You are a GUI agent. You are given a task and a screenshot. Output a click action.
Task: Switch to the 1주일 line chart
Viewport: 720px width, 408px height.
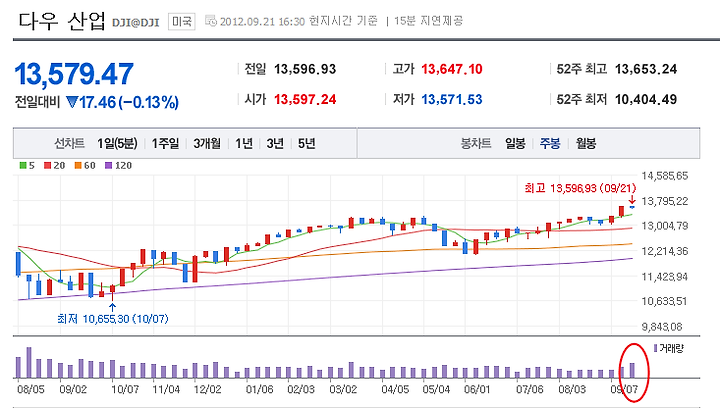[165, 144]
